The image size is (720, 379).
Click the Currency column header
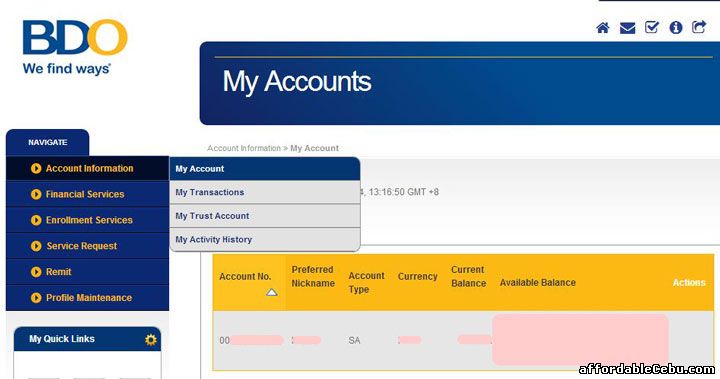point(417,277)
